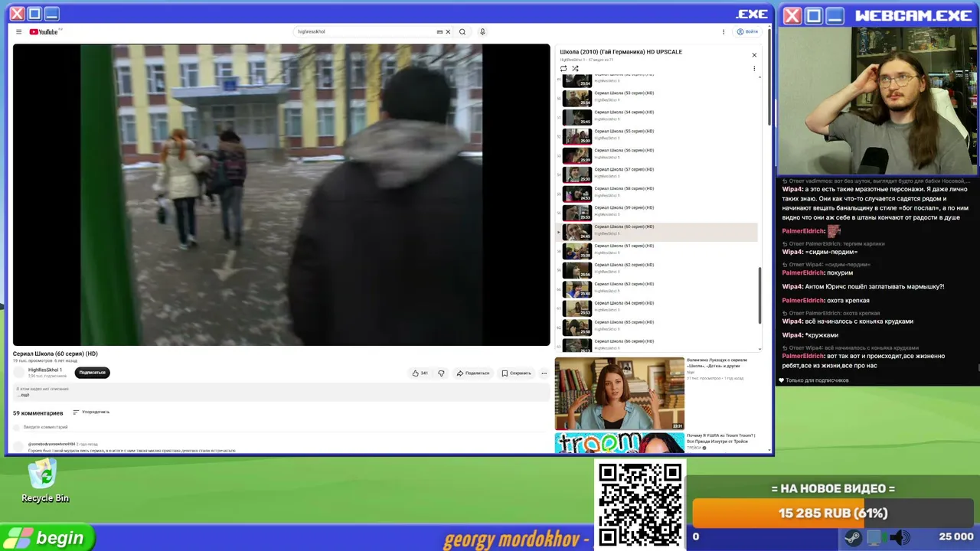
Task: Close the WEBCAM.EXE window
Action: pos(792,15)
